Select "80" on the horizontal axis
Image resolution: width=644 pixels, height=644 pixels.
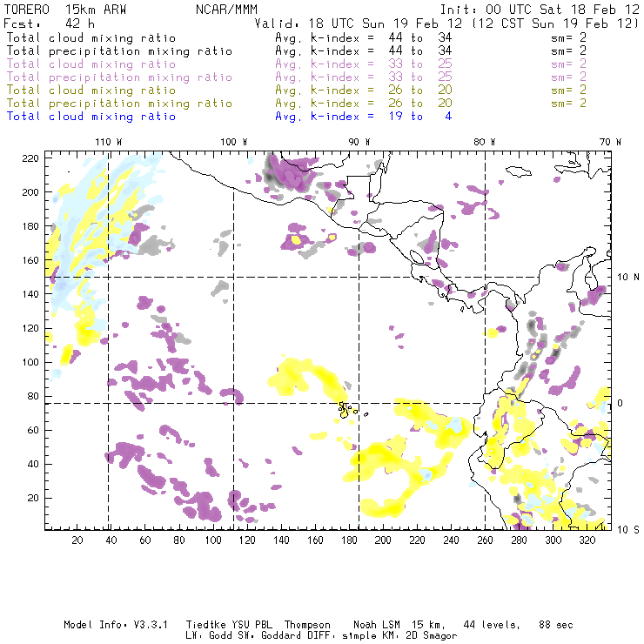click(179, 540)
